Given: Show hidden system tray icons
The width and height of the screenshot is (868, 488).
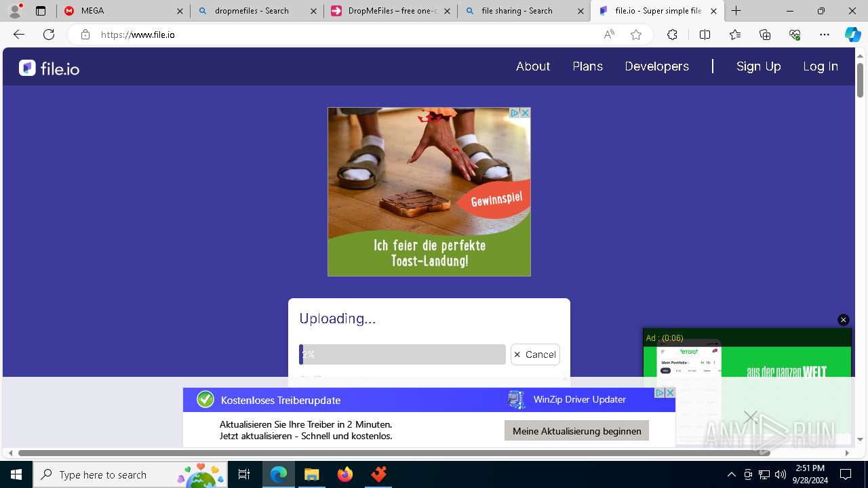Looking at the screenshot, I should point(731,474).
